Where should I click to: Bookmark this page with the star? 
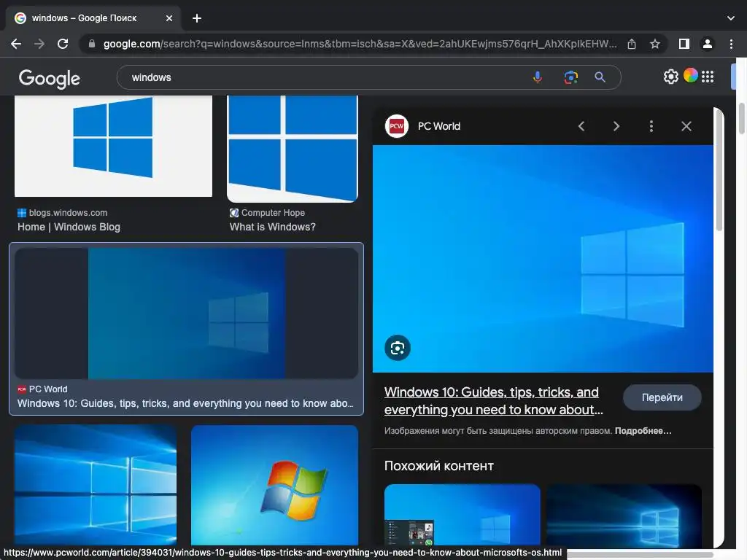point(655,44)
